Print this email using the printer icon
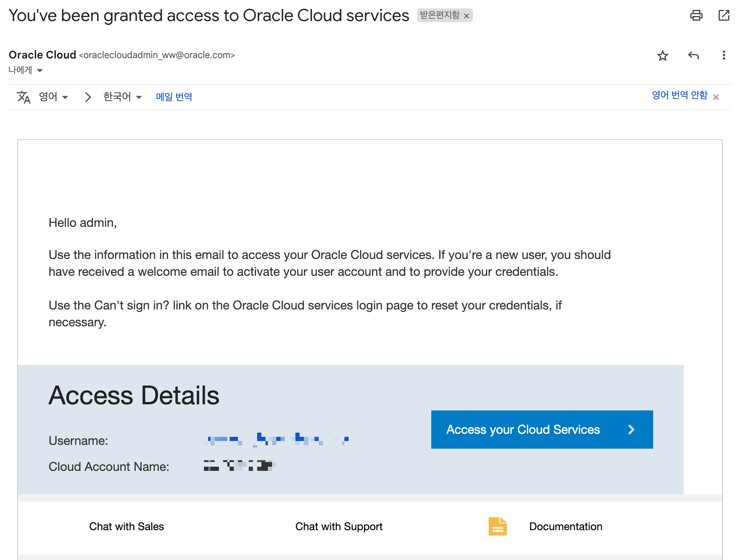 pyautogui.click(x=696, y=15)
